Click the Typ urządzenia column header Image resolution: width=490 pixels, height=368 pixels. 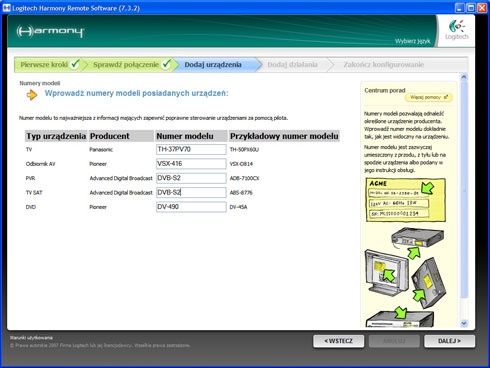tap(56, 136)
